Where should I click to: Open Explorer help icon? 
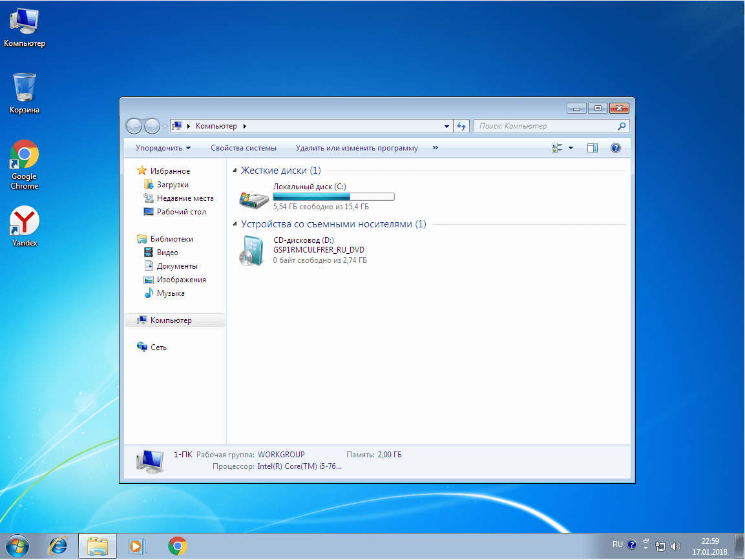pyautogui.click(x=616, y=148)
